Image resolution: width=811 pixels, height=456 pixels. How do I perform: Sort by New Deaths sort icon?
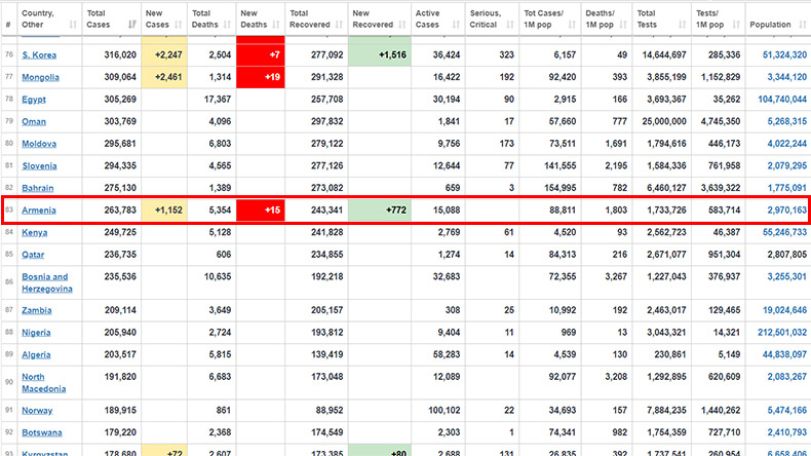[276, 24]
